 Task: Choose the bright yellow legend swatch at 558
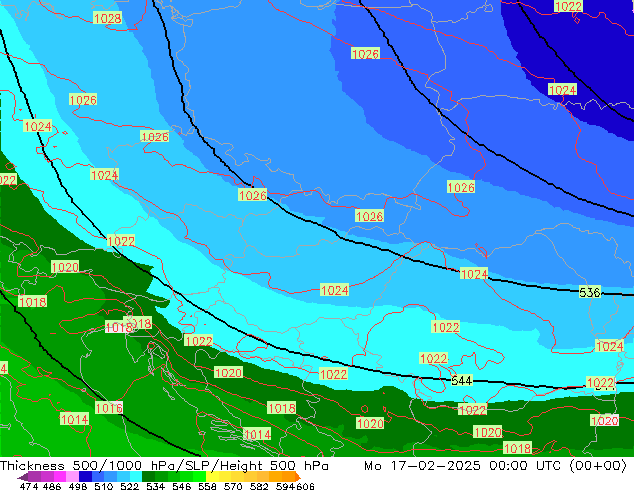click(x=212, y=477)
